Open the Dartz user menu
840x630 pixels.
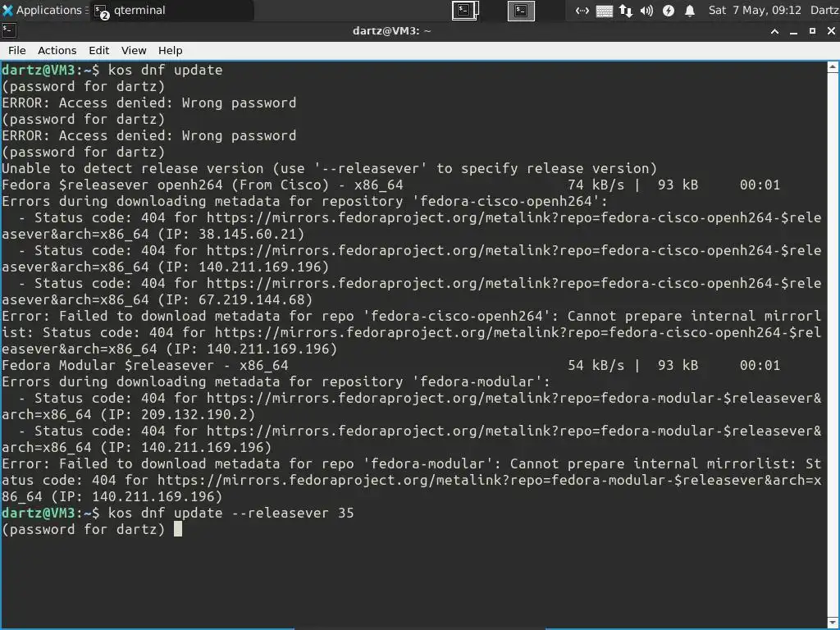point(824,10)
